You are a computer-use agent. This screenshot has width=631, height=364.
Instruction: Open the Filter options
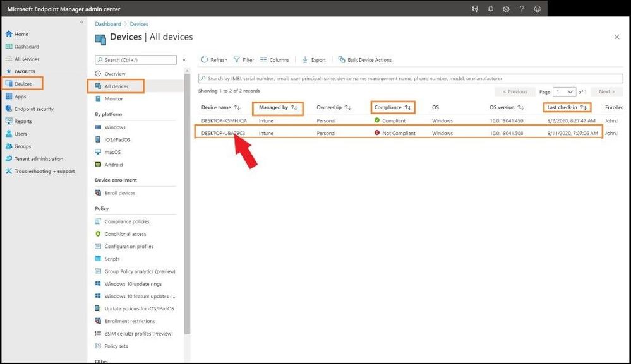pyautogui.click(x=244, y=60)
